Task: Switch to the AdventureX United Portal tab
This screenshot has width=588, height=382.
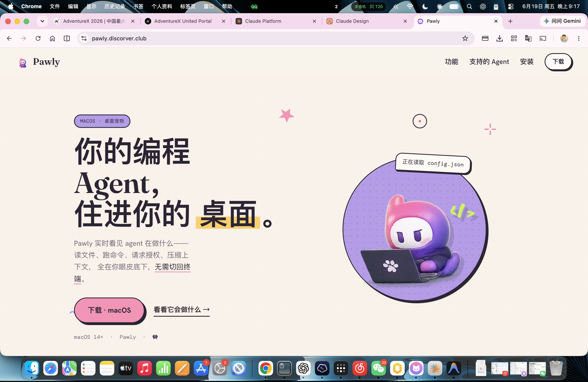Action: [185, 21]
